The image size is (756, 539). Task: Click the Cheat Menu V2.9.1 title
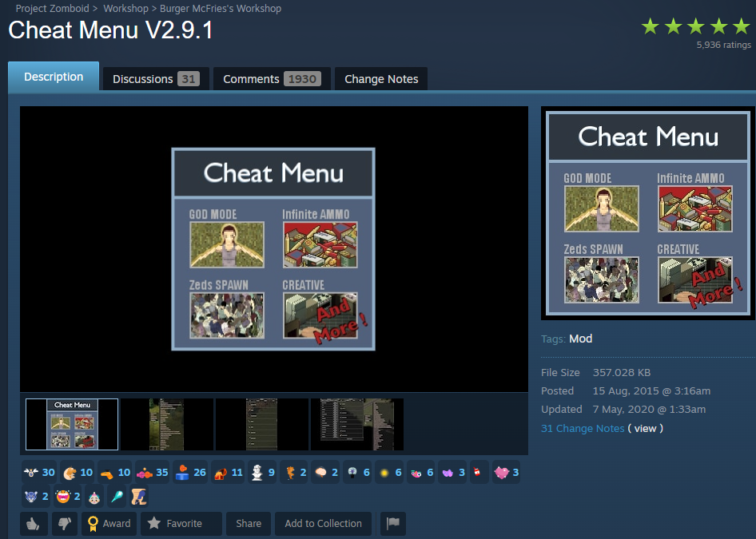(110, 30)
